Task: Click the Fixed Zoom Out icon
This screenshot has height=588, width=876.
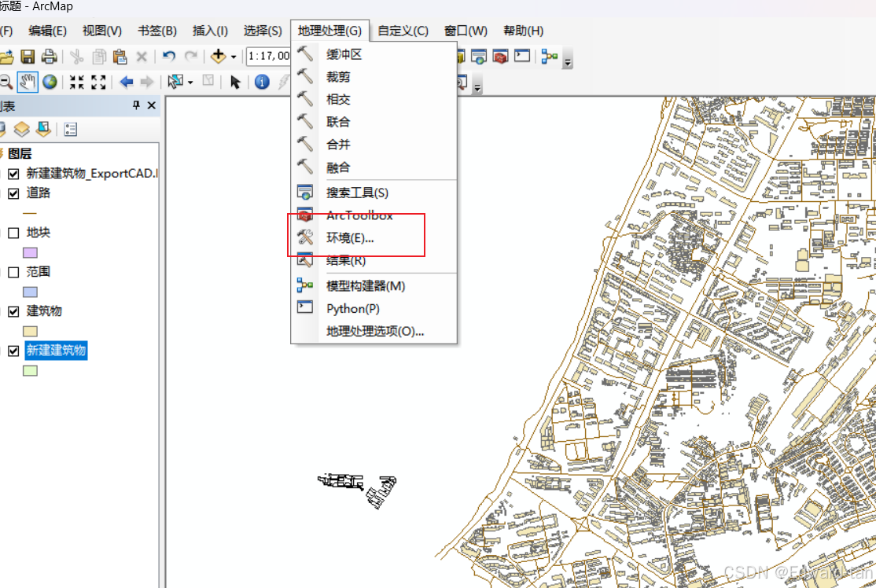Action: coord(98,82)
